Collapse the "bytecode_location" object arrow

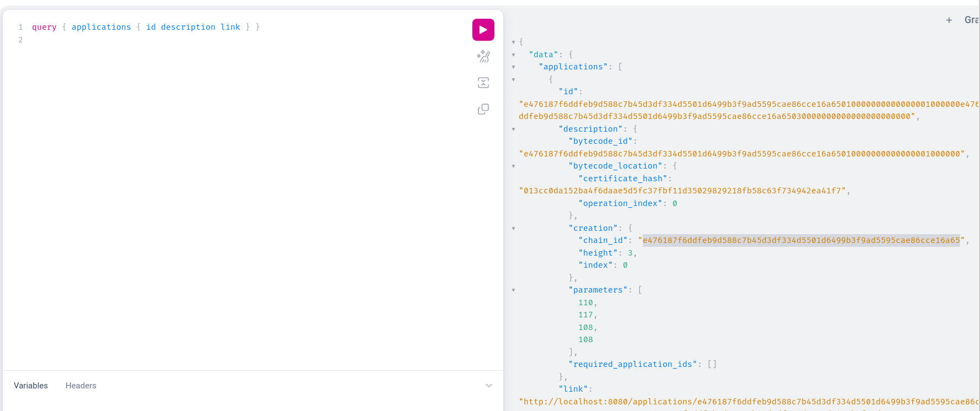point(514,166)
